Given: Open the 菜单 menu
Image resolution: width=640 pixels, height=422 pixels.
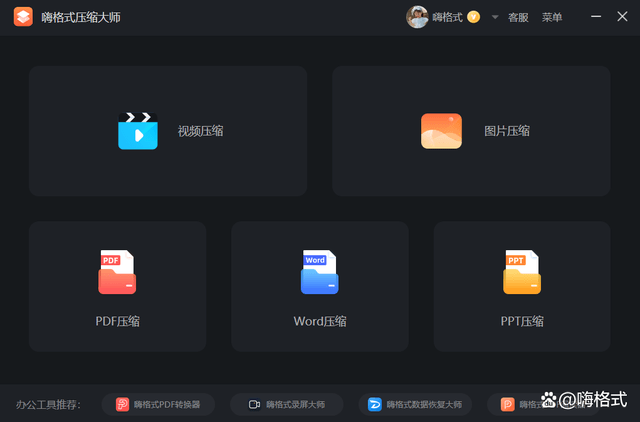Looking at the screenshot, I should (x=552, y=17).
